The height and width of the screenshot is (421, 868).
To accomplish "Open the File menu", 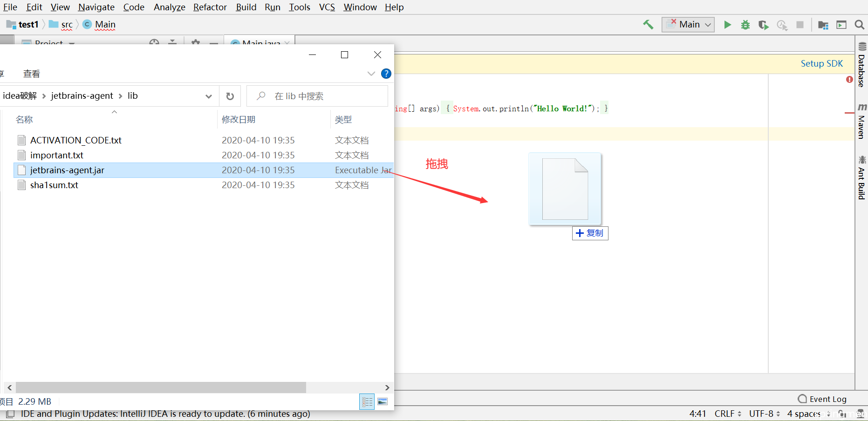I will click(10, 7).
